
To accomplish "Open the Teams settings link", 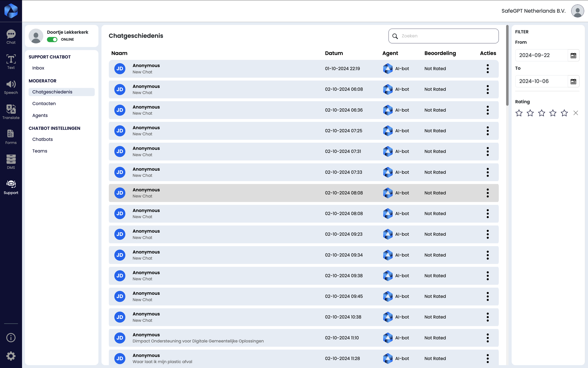I will coord(40,151).
